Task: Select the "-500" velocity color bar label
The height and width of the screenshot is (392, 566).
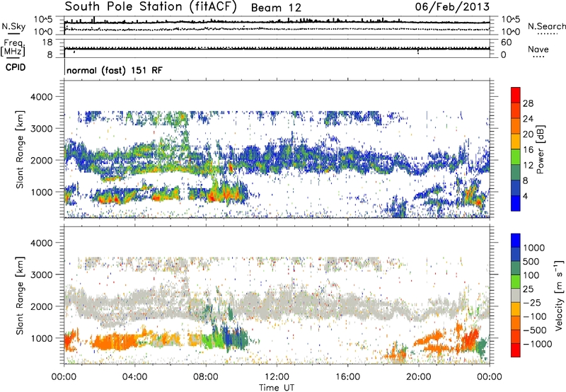Action: [535, 330]
